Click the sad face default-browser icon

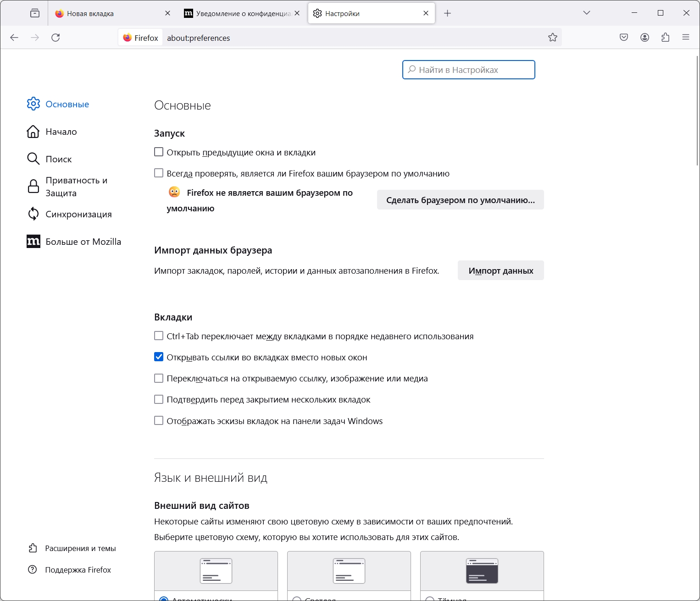pos(174,192)
